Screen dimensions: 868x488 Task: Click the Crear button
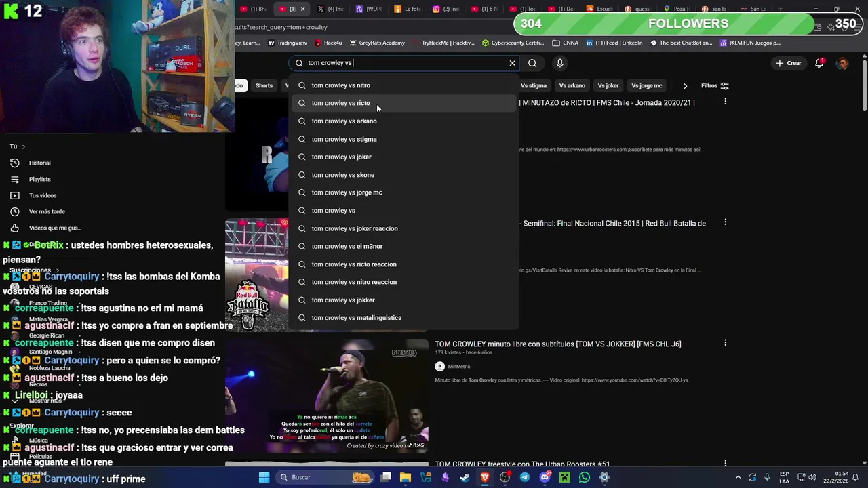[x=789, y=63]
